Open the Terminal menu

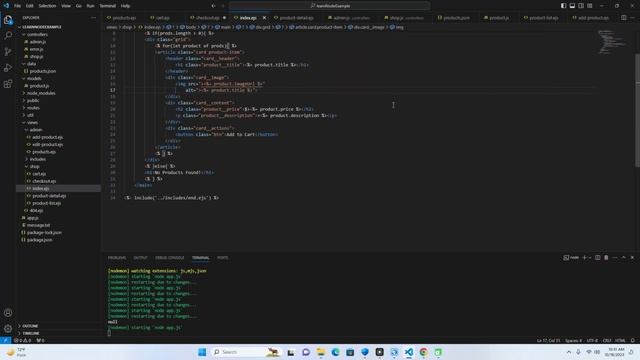(x=108, y=6)
